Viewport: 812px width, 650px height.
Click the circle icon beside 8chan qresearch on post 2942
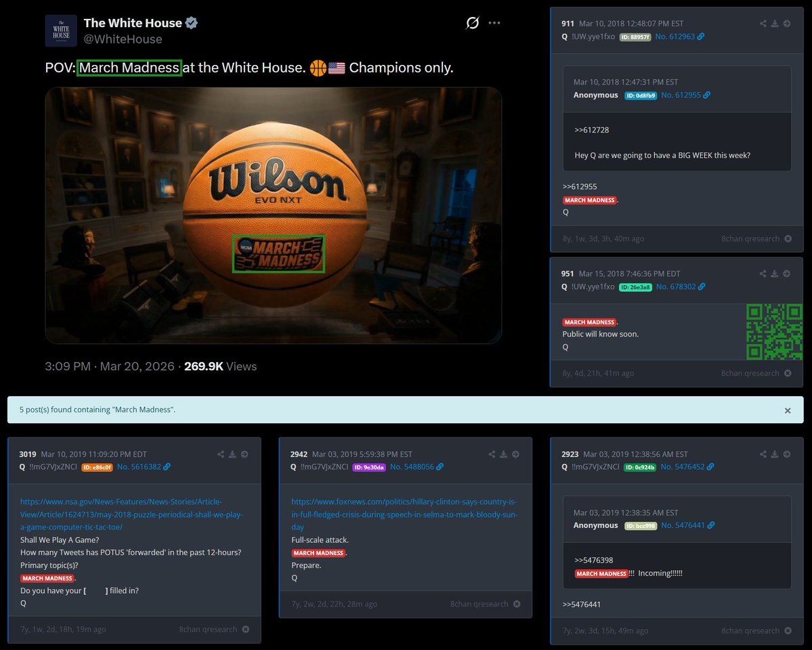(517, 604)
